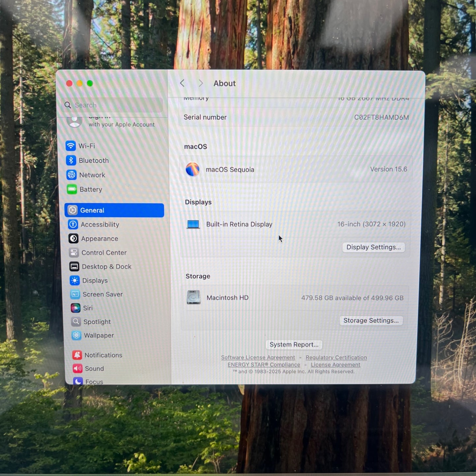
Task: Click the macOS Sequoia name text
Action: [230, 170]
